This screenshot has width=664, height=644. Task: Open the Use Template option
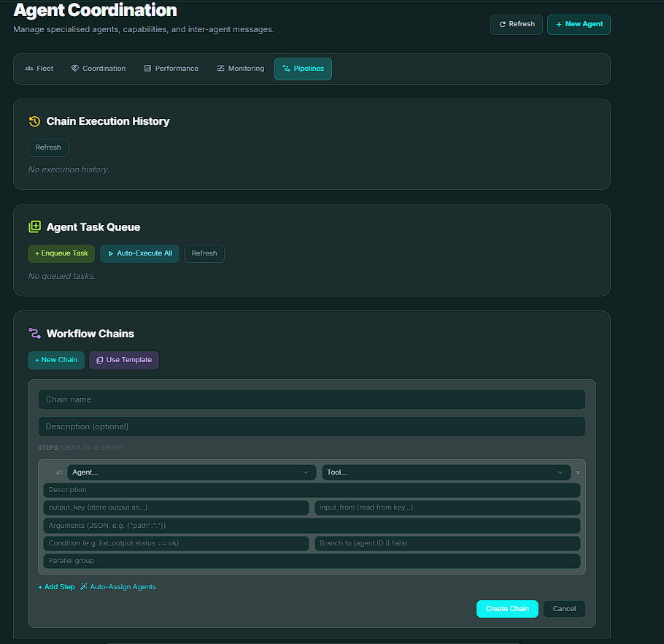pyautogui.click(x=123, y=360)
